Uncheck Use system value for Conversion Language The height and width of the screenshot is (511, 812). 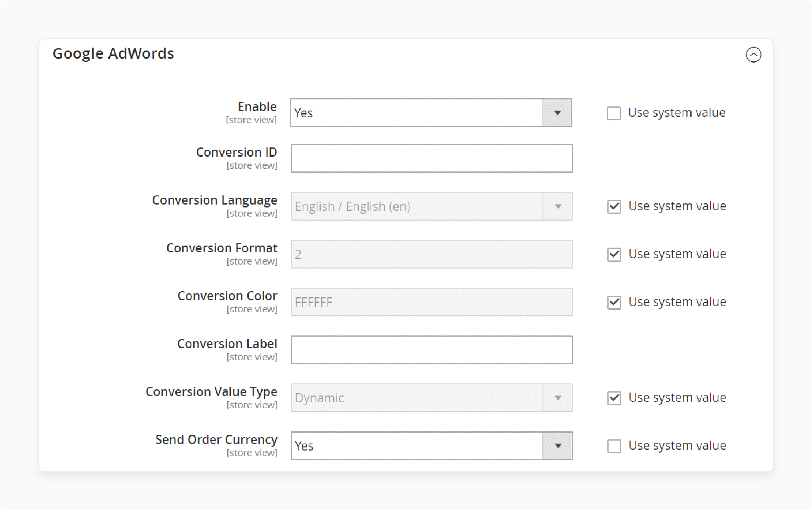(x=614, y=206)
